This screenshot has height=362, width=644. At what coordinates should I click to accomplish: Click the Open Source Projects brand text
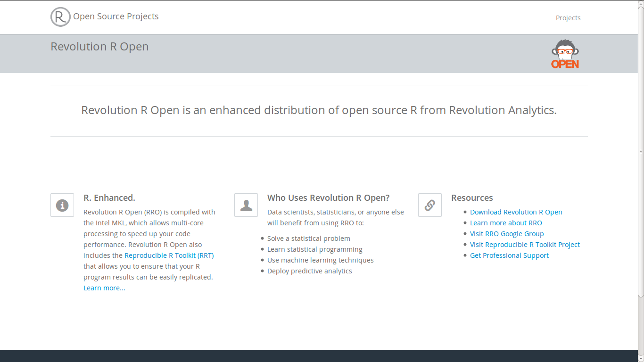(x=116, y=16)
